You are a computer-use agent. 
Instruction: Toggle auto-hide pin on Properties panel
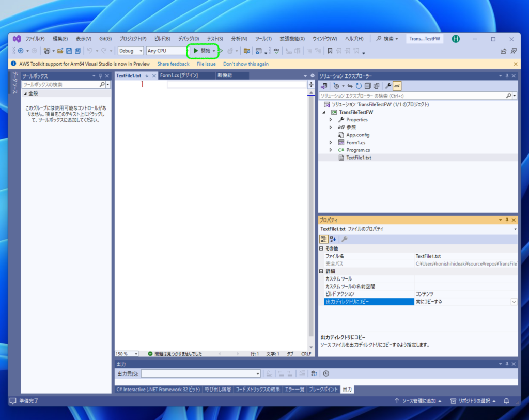point(507,220)
